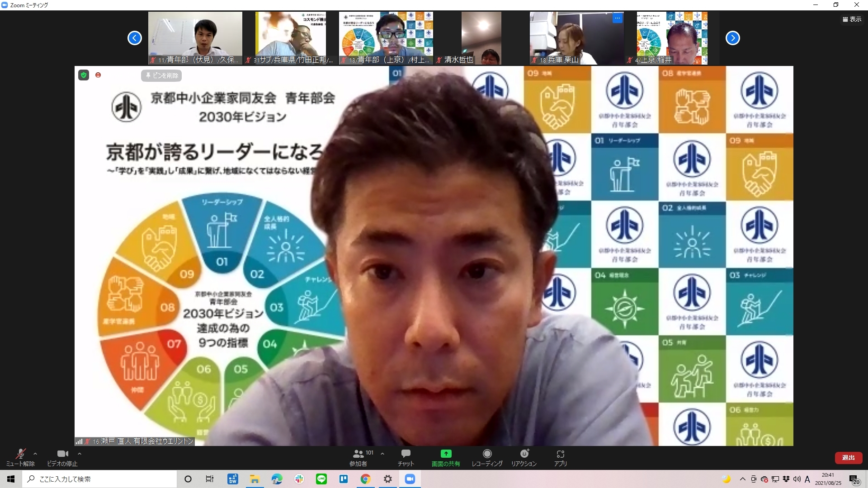Open リアクション reactions menu
The height and width of the screenshot is (488, 868).
pyautogui.click(x=524, y=457)
